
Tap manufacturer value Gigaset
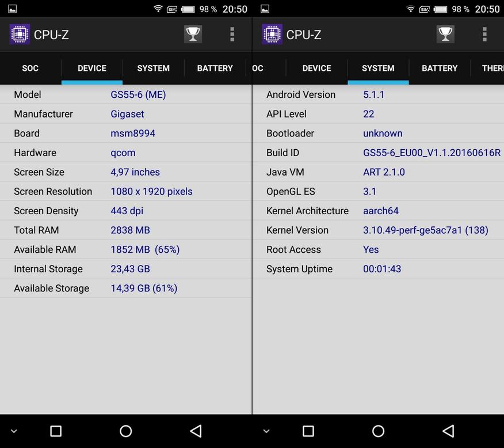click(x=127, y=114)
